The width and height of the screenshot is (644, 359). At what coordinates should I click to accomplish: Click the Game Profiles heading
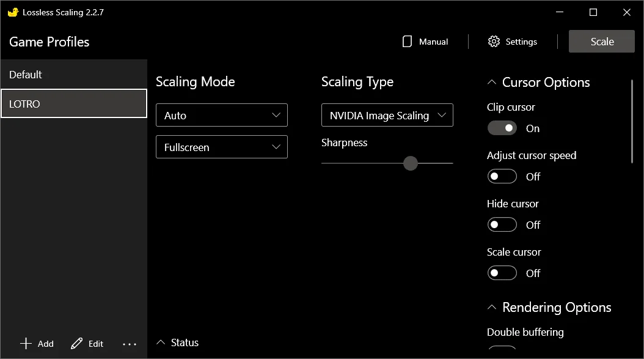tap(49, 42)
